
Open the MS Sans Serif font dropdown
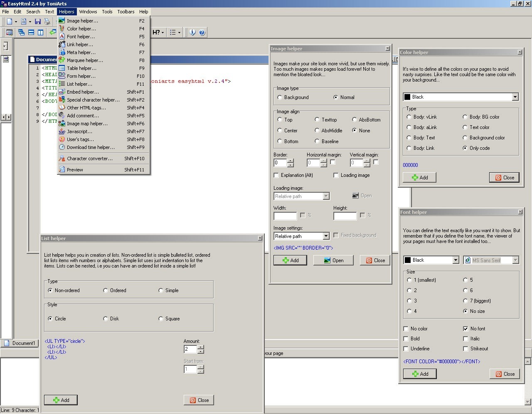click(516, 260)
